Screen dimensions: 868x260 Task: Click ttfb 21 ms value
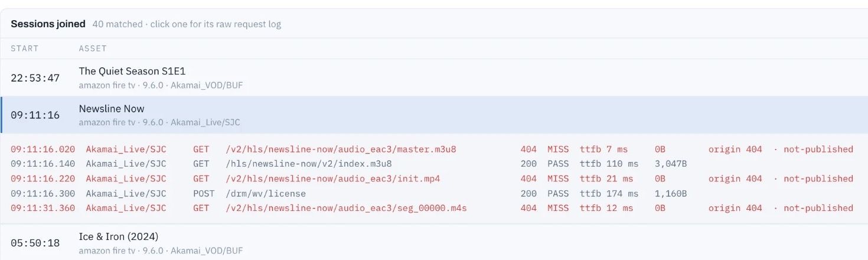coord(606,178)
